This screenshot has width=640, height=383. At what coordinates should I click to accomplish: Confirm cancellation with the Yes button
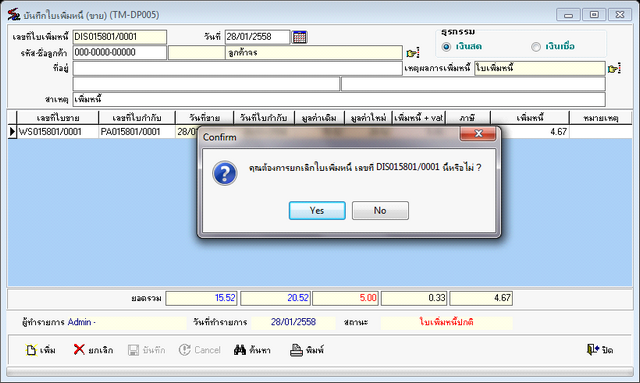click(x=317, y=211)
